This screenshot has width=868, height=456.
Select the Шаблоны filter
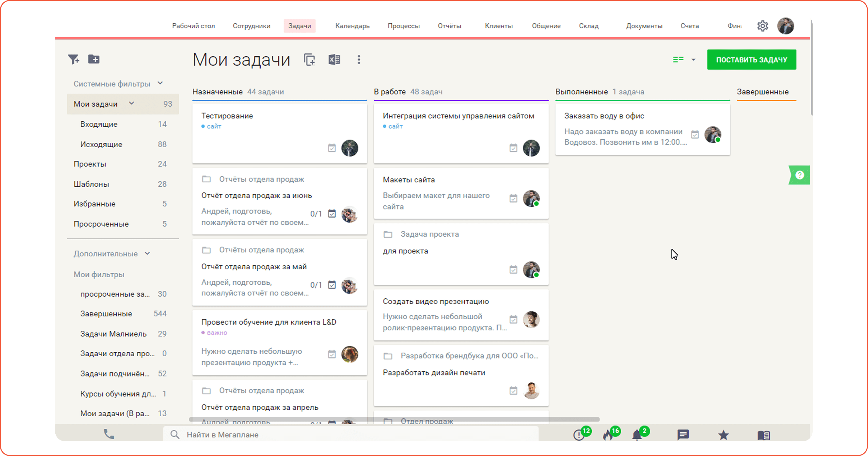[123, 184]
